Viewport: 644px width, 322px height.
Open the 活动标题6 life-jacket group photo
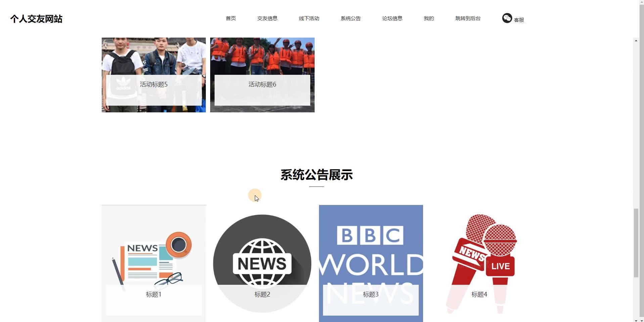[262, 75]
